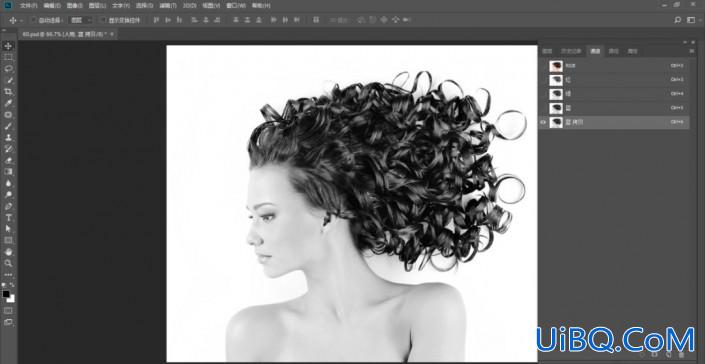The image size is (705, 364).
Task: Click the 蓝 拷贝 channel thumbnail
Action: tap(556, 122)
